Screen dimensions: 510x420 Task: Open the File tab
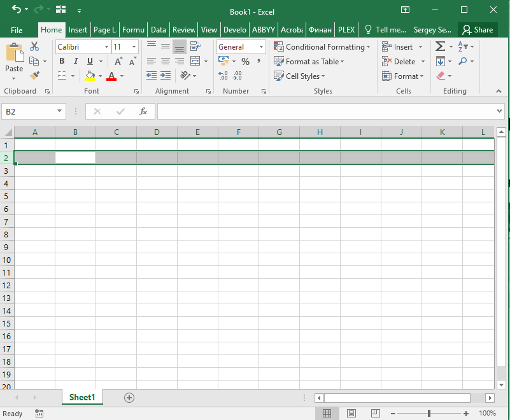[17, 31]
